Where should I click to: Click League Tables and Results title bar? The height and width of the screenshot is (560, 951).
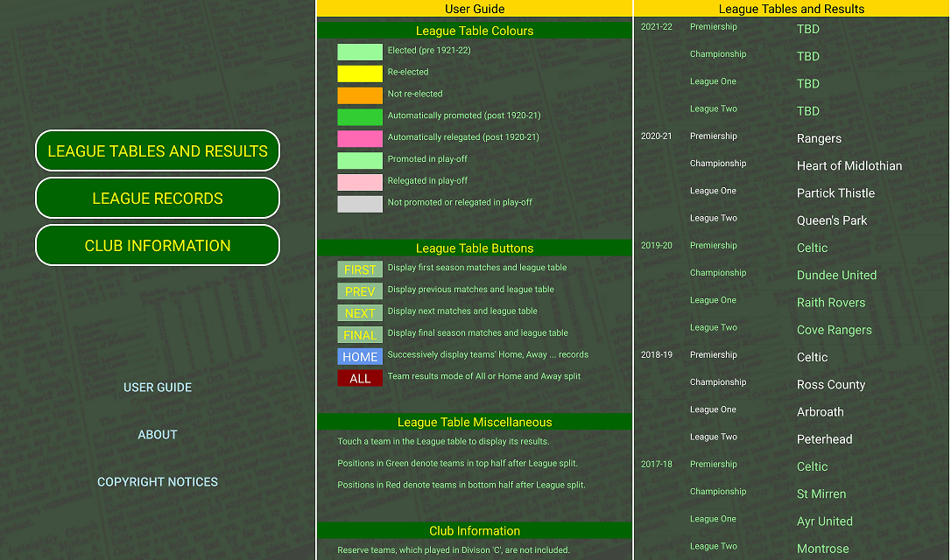[792, 9]
